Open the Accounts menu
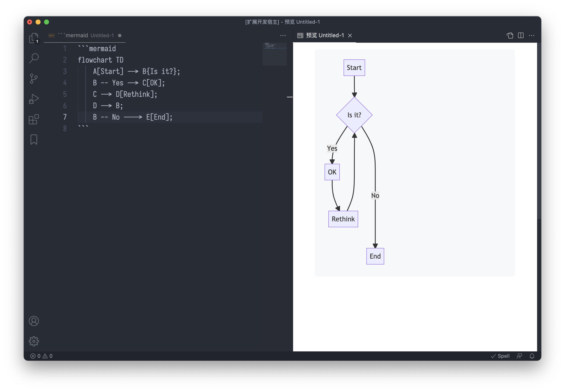 [34, 321]
